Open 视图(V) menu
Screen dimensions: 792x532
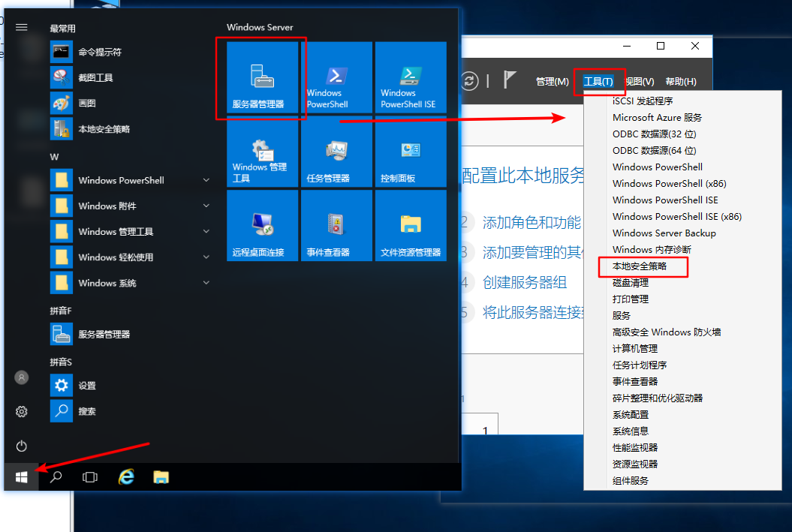[640, 81]
